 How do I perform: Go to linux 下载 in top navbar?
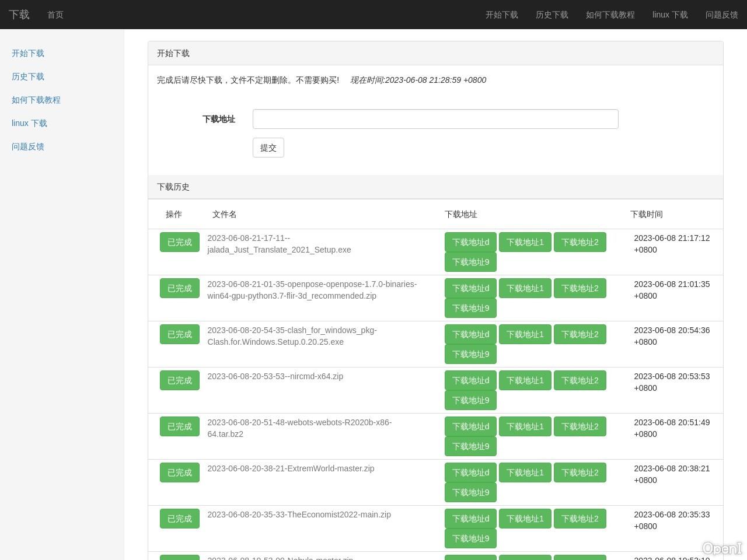click(670, 15)
